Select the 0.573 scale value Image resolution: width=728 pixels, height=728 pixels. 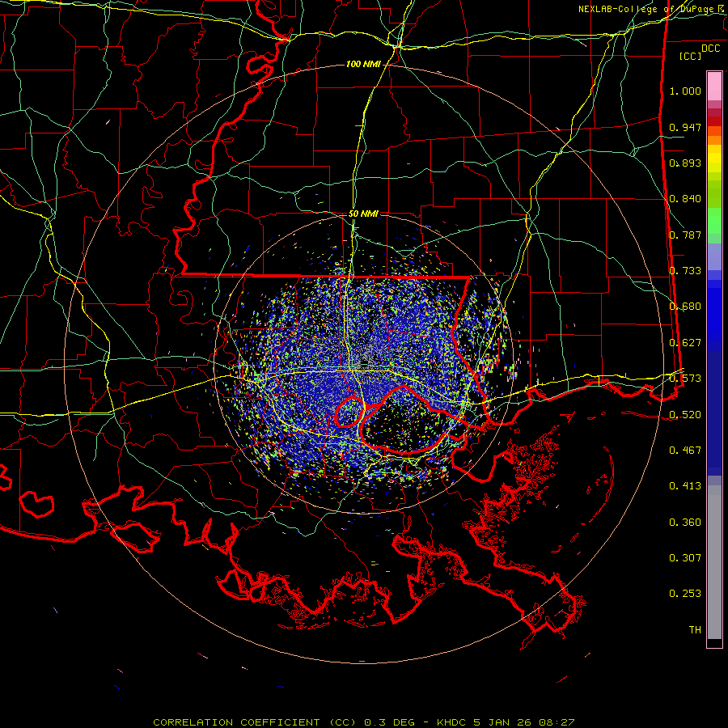[685, 379]
